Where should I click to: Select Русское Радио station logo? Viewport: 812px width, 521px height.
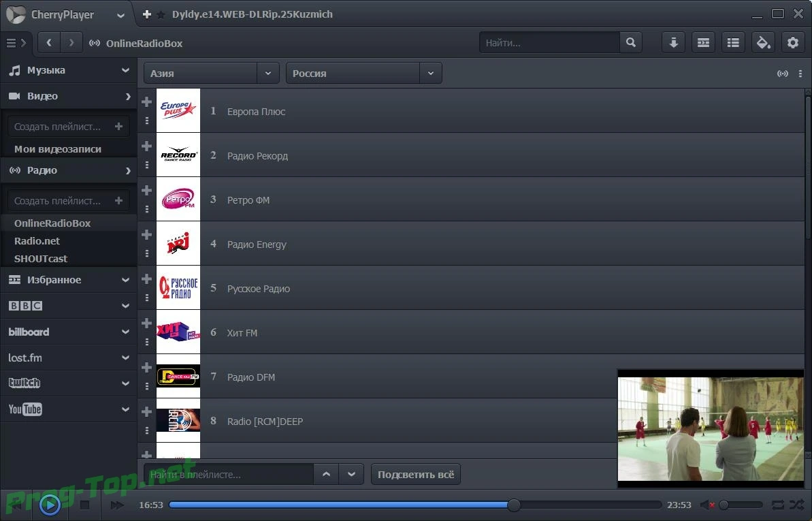point(178,287)
